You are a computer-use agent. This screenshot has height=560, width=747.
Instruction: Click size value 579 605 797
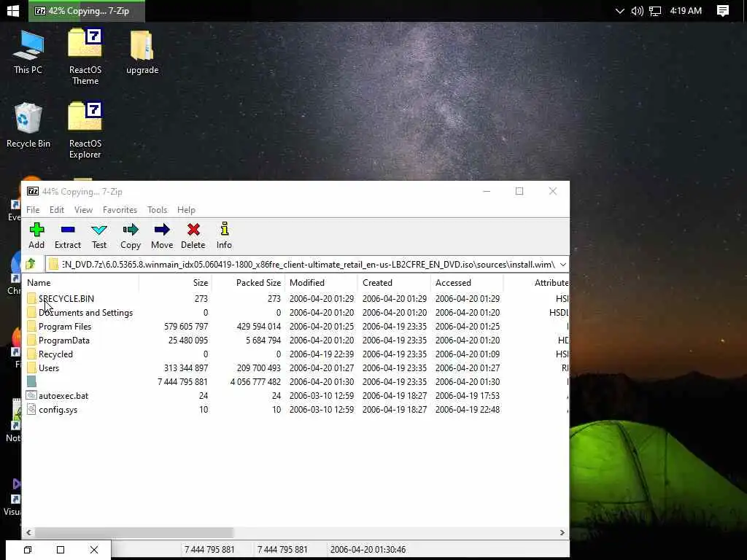click(x=186, y=326)
